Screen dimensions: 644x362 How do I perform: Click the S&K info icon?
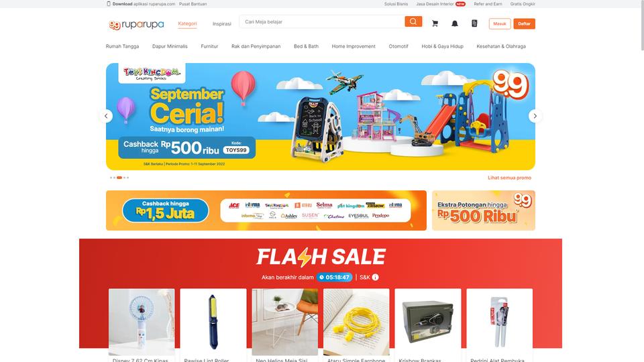[375, 278]
